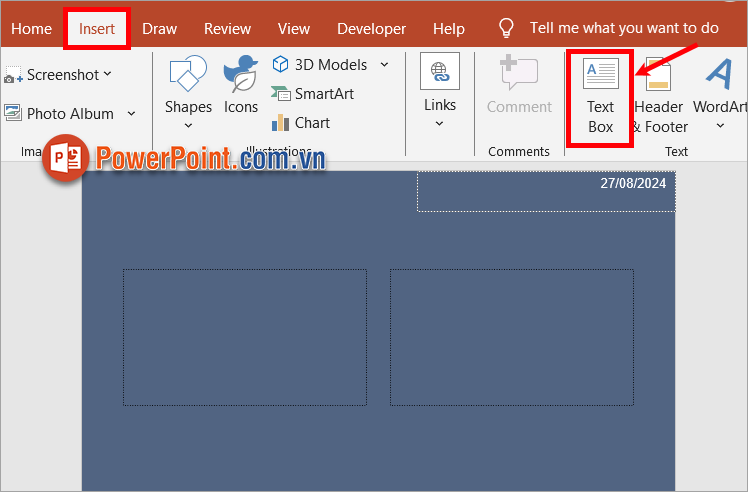Open the View tab

click(294, 29)
